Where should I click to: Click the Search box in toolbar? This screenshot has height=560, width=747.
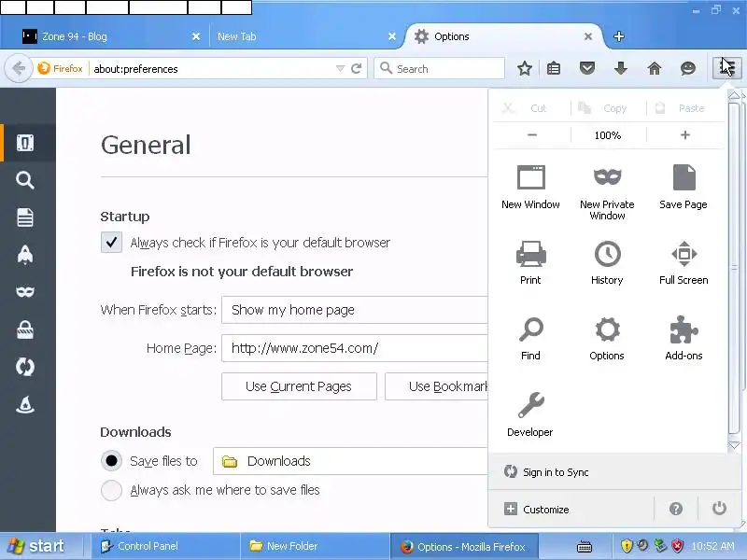439,68
